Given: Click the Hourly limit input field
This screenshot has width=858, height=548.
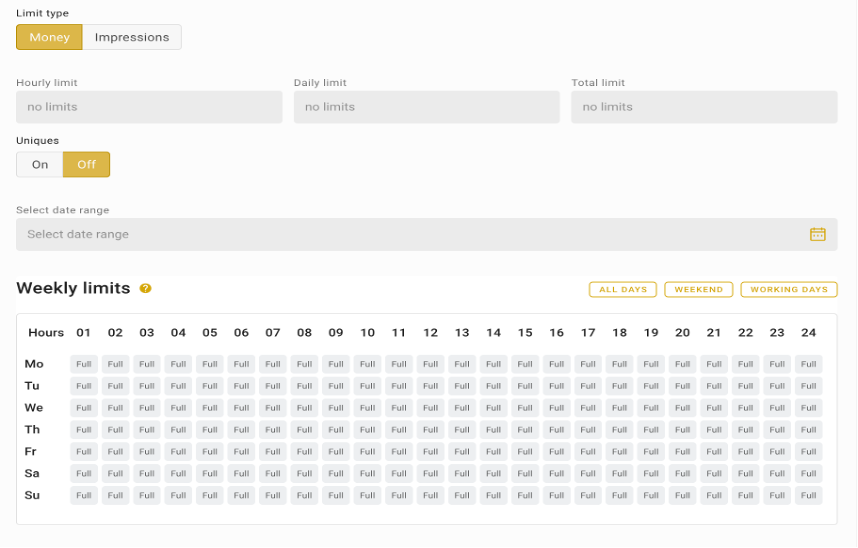Looking at the screenshot, I should click(x=149, y=107).
